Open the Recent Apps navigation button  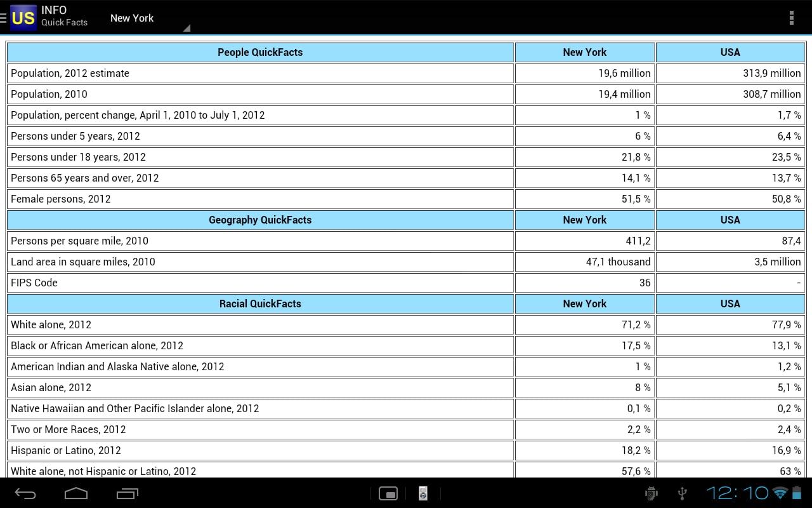click(127, 493)
